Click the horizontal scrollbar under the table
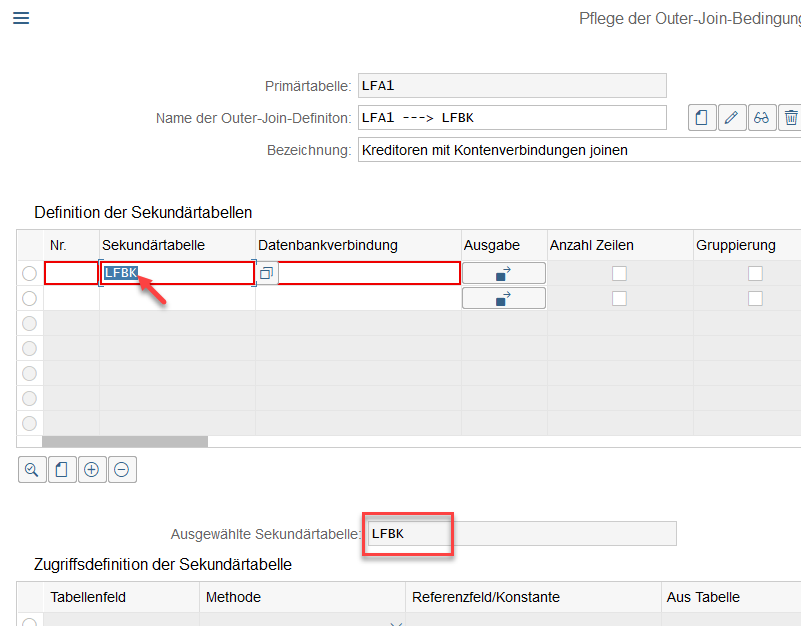This screenshot has width=801, height=626. pos(125,441)
